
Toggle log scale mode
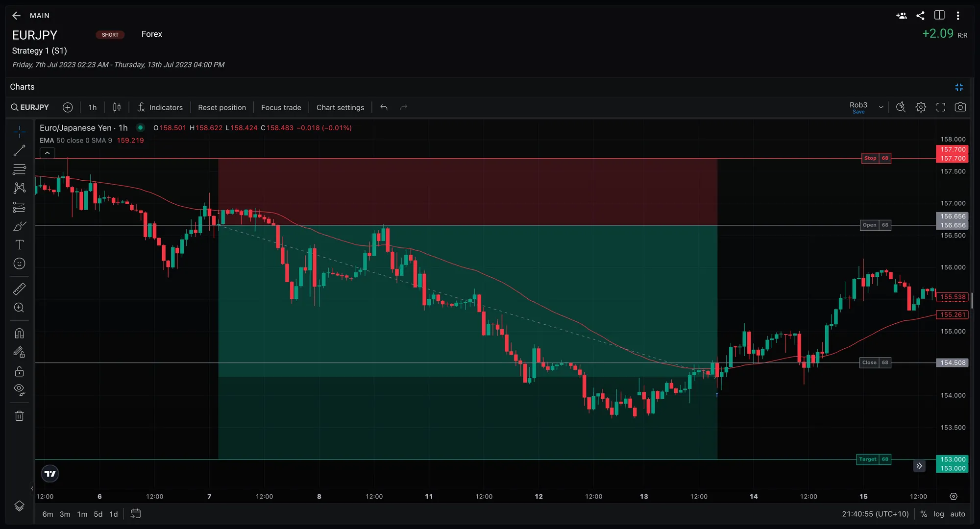point(939,514)
